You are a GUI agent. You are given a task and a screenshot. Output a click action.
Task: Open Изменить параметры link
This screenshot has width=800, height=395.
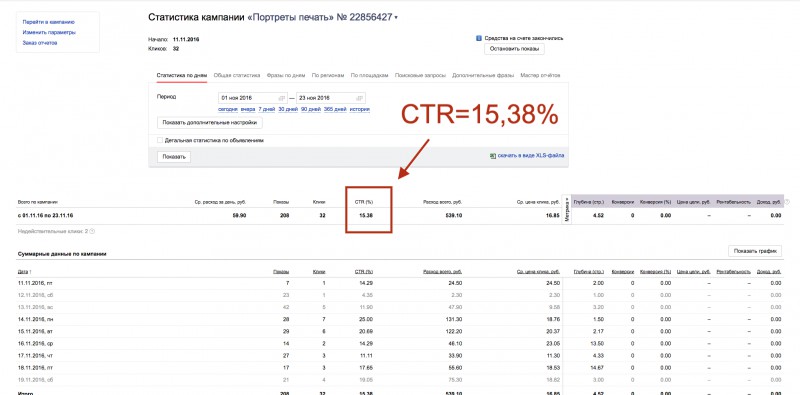click(x=49, y=32)
